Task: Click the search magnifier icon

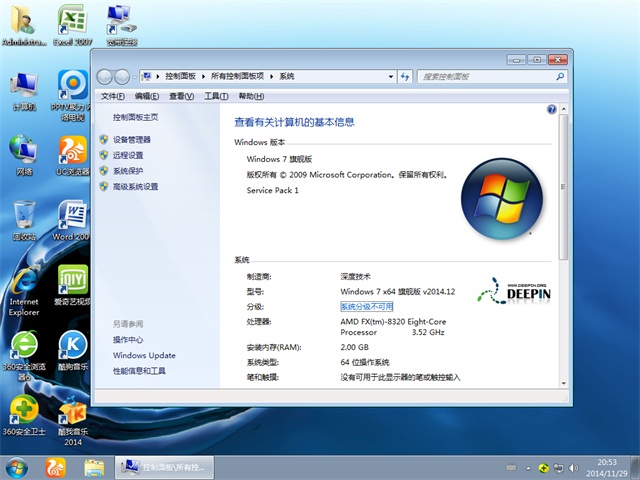Action: click(x=560, y=76)
